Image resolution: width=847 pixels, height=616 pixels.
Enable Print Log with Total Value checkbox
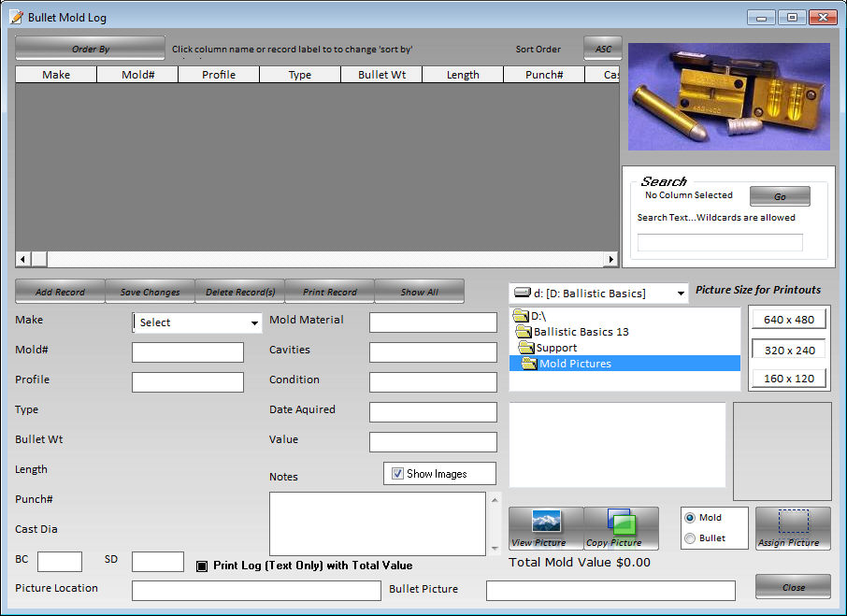point(202,566)
